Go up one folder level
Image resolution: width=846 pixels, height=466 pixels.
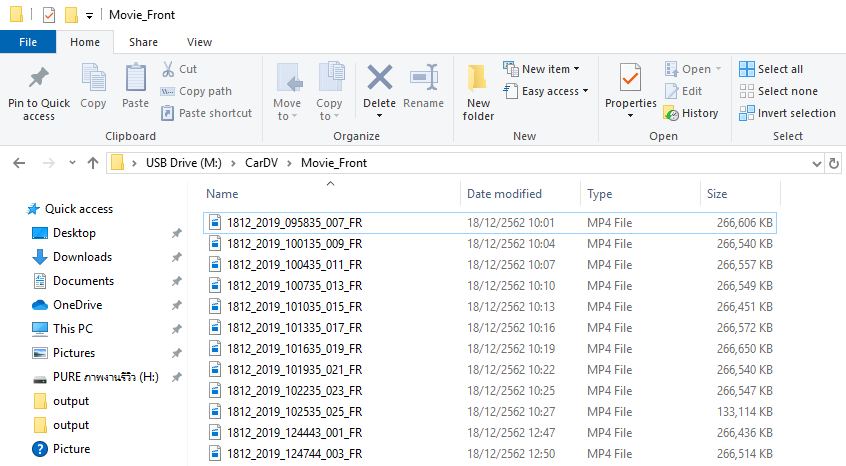click(x=93, y=163)
